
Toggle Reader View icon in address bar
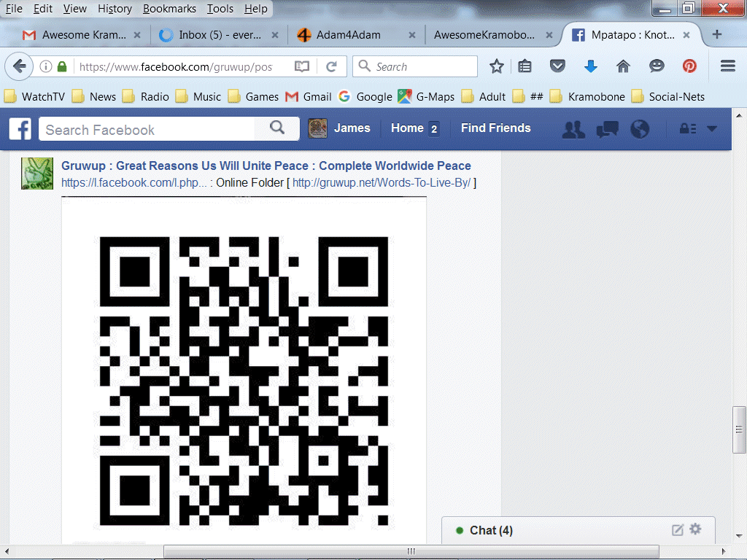pos(302,66)
